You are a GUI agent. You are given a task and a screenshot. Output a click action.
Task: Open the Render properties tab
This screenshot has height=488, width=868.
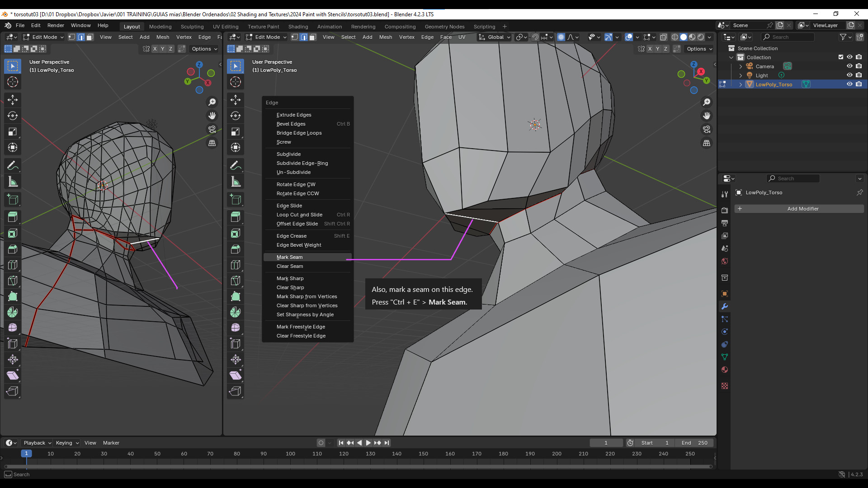[x=725, y=210]
